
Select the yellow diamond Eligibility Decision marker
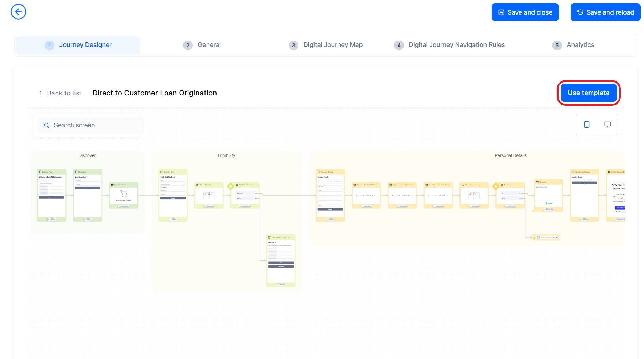click(x=230, y=186)
